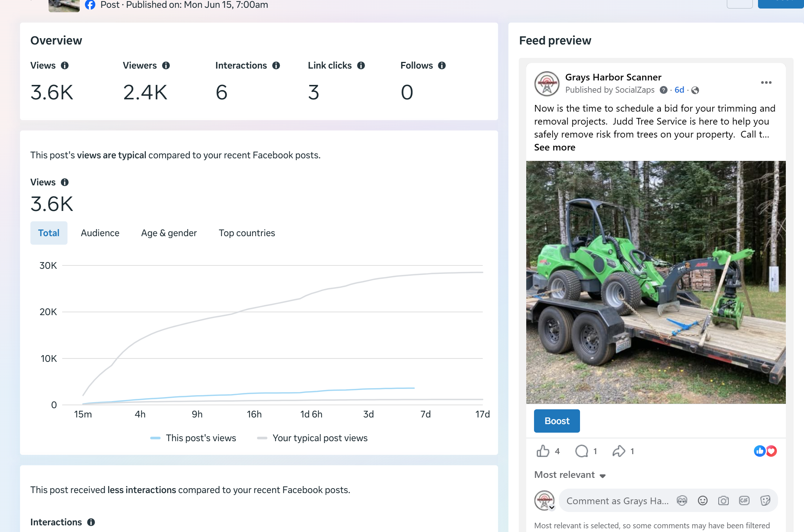The image size is (804, 532).
Task: Select the Total tab
Action: pyautogui.click(x=49, y=233)
